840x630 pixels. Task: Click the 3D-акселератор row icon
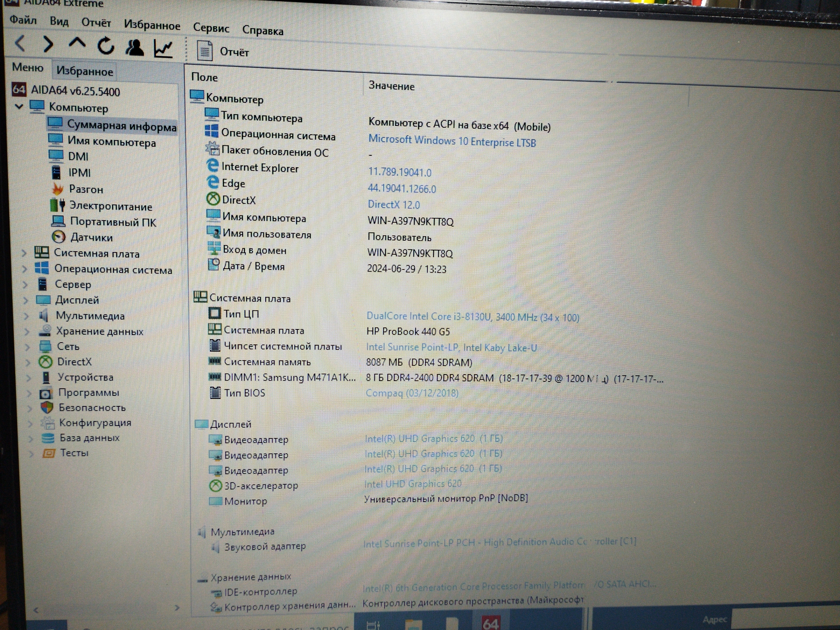215,485
